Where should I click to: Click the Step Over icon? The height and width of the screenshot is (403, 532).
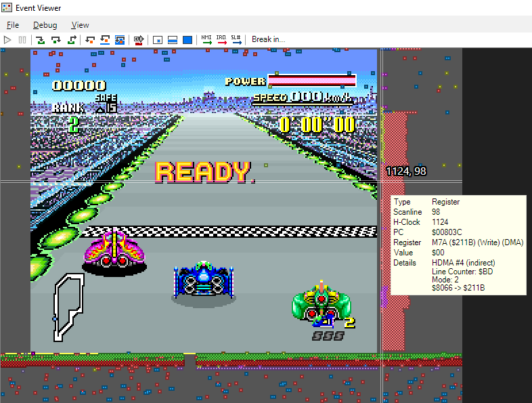56,40
